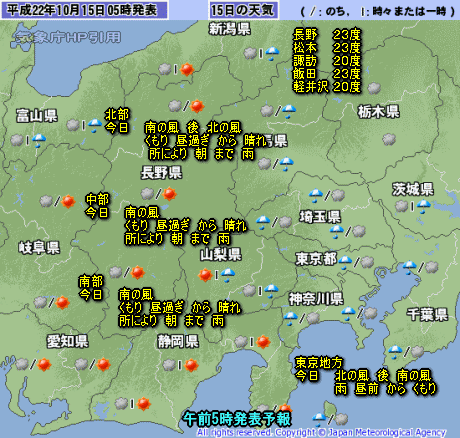The width and height of the screenshot is (460, 438).
Task: Click the 埼玉県 prefecture label
Action: tap(320, 217)
